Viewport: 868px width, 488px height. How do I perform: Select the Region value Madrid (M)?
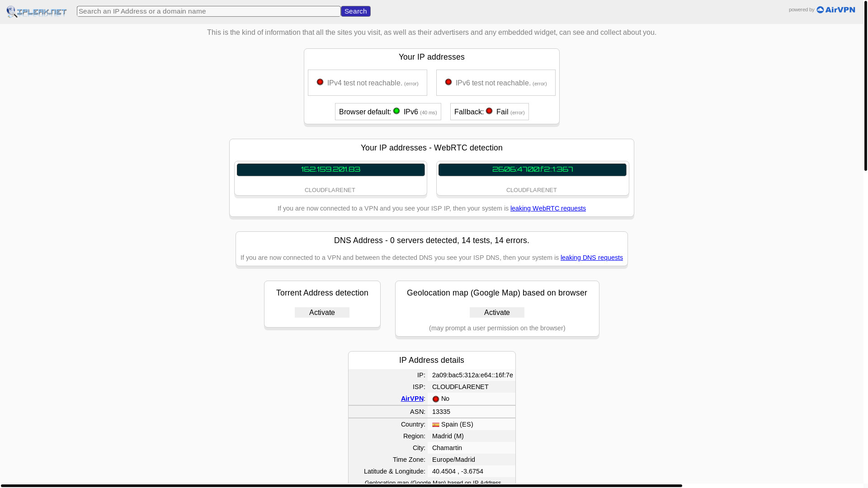click(448, 436)
